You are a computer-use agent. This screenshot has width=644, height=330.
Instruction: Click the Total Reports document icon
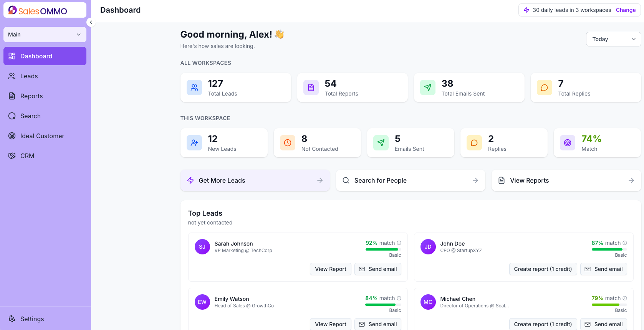[x=311, y=87]
